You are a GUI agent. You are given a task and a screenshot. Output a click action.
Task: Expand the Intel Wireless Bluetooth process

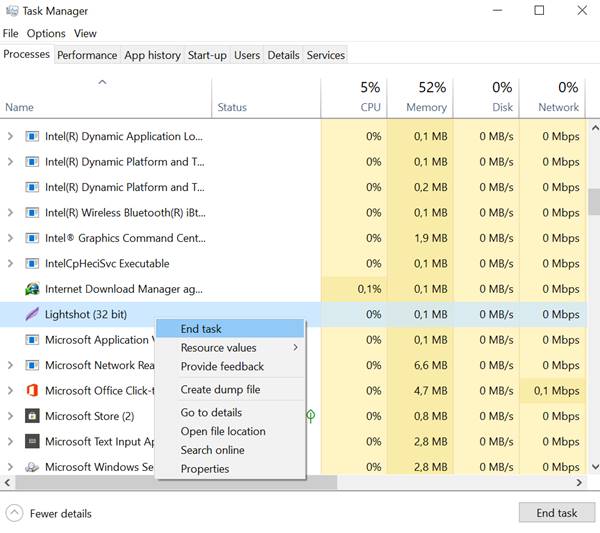point(11,213)
